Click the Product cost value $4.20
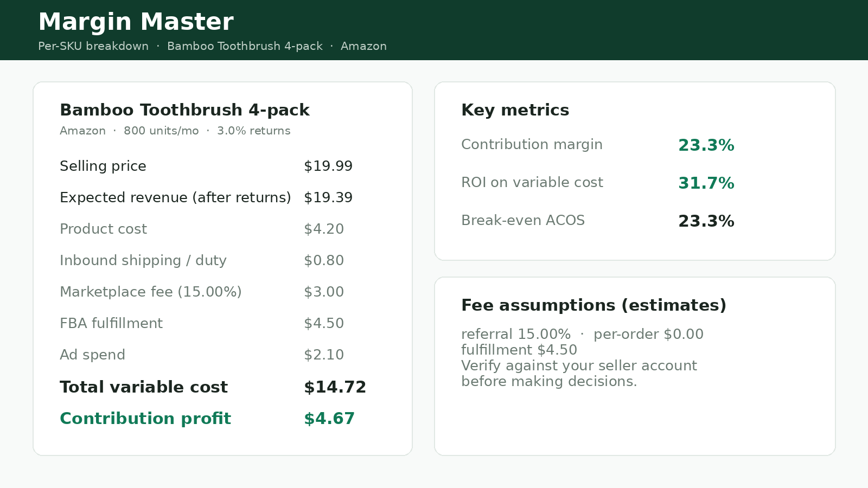The image size is (868, 488). [x=324, y=229]
